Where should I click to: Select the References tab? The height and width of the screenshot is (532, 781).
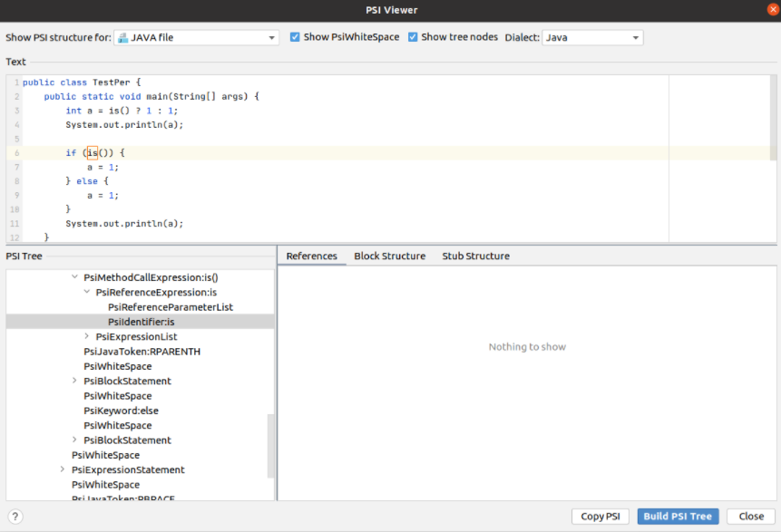311,256
